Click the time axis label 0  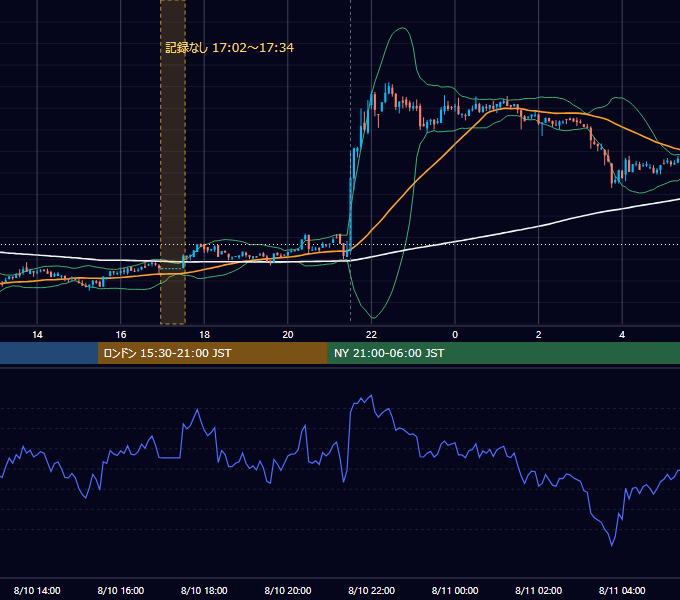pyautogui.click(x=455, y=335)
